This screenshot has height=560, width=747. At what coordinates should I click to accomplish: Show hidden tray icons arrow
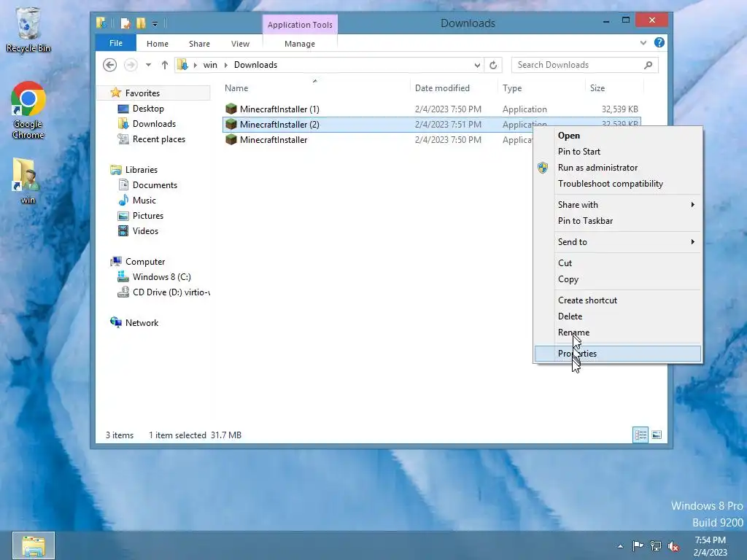point(620,546)
